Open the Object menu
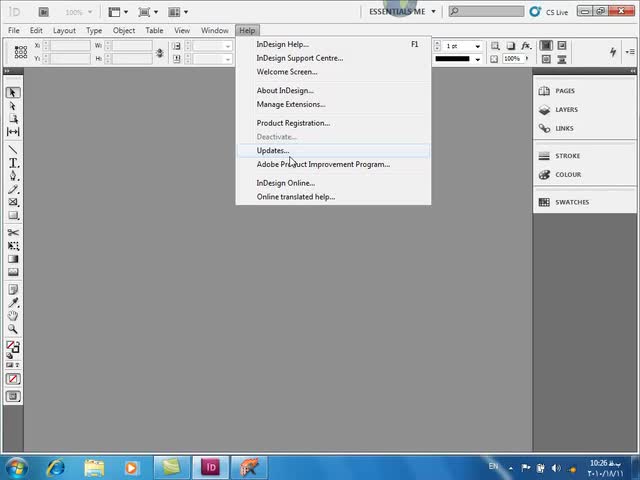Image resolution: width=640 pixels, height=480 pixels. (124, 31)
